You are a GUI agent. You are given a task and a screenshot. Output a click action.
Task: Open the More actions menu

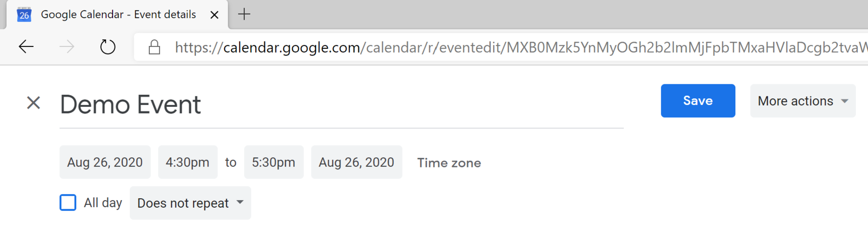coord(802,101)
